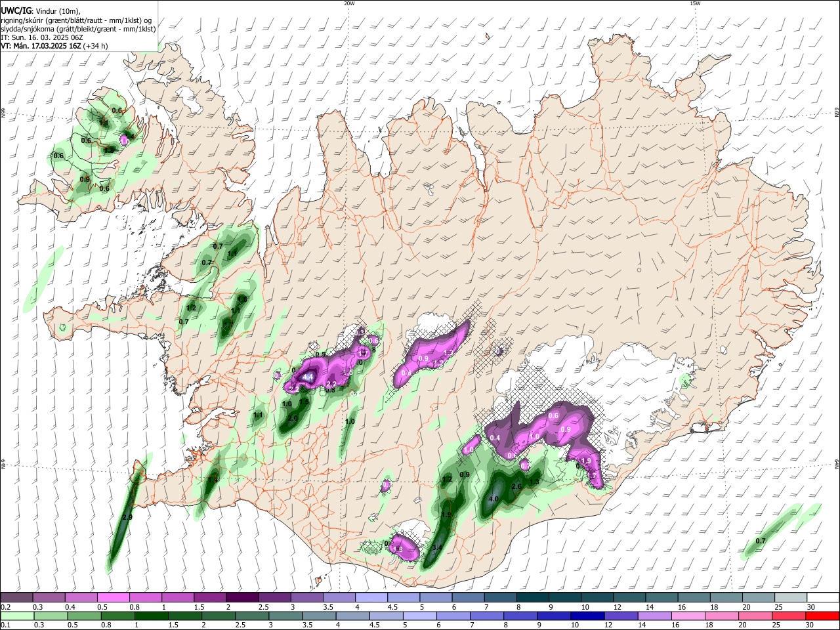Click the "slydda/snjókoma (grátt/bleikt/grænt - mm/1klst)" line
This screenshot has height=630, width=840.
point(78,29)
